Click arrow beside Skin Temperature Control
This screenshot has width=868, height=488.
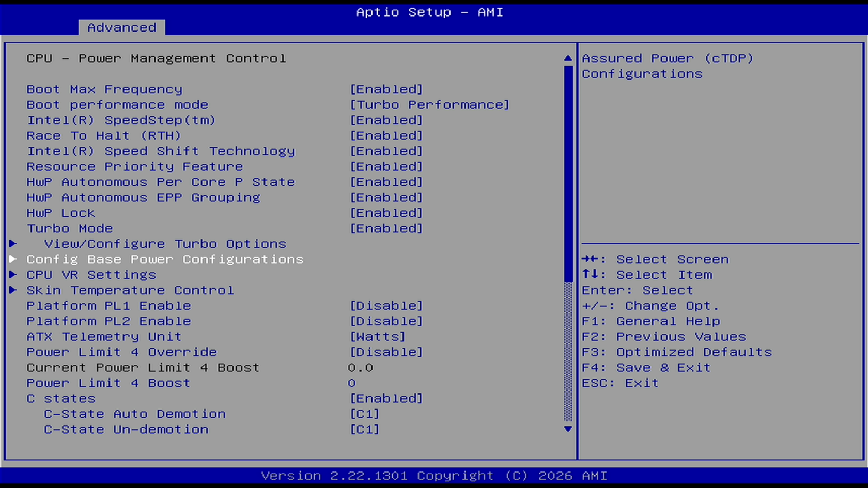pyautogui.click(x=13, y=290)
